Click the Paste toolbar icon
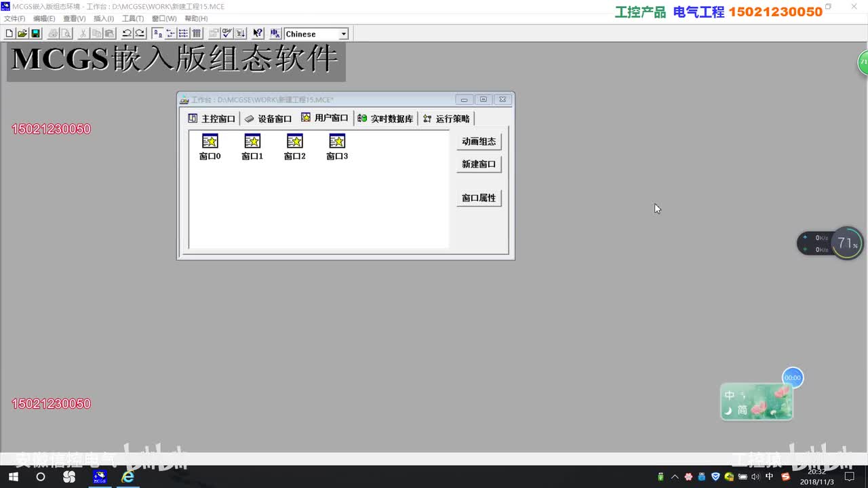This screenshot has height=488, width=868. 109,33
